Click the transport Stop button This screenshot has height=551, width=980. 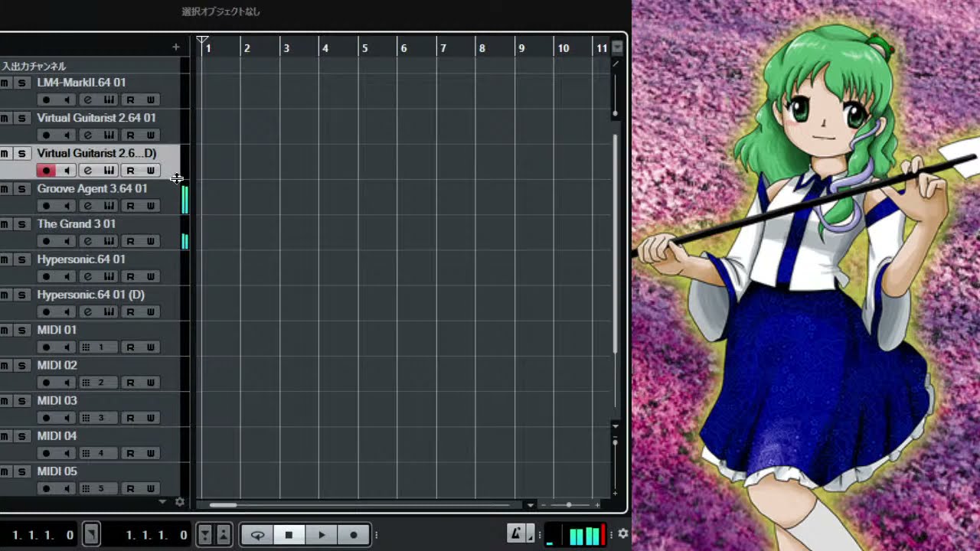point(289,535)
